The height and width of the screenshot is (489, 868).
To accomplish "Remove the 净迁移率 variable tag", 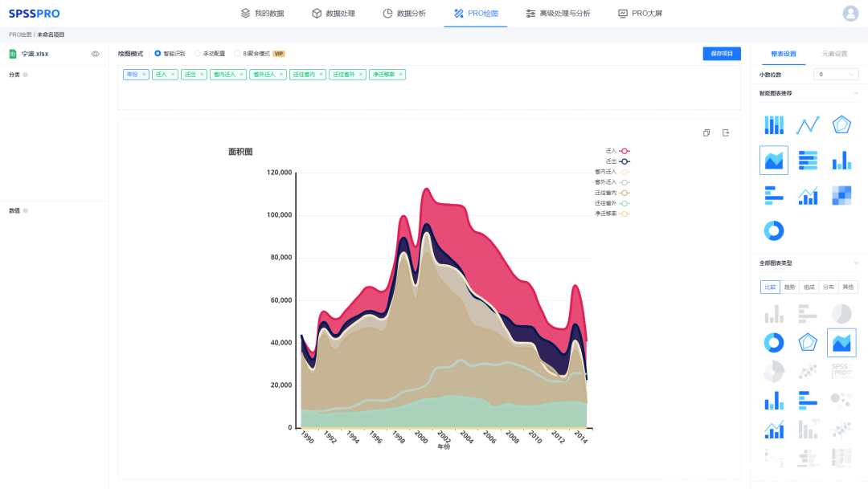I will pyautogui.click(x=401, y=75).
